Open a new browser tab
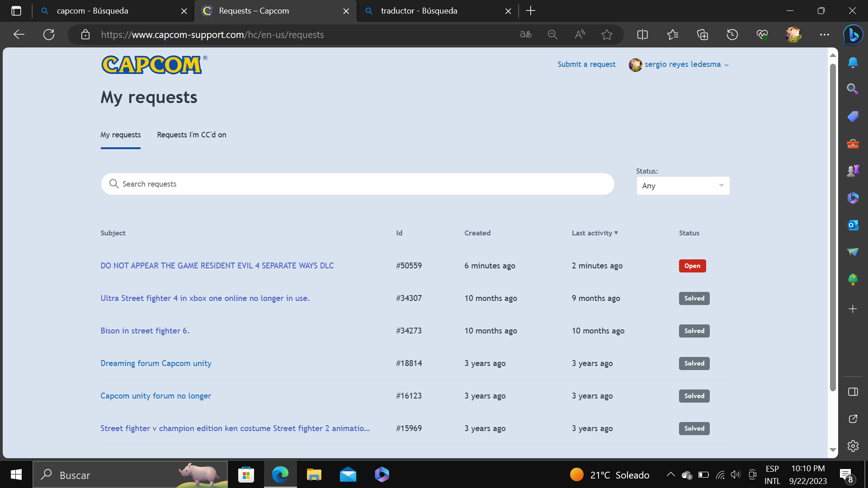868x488 pixels. 531,11
